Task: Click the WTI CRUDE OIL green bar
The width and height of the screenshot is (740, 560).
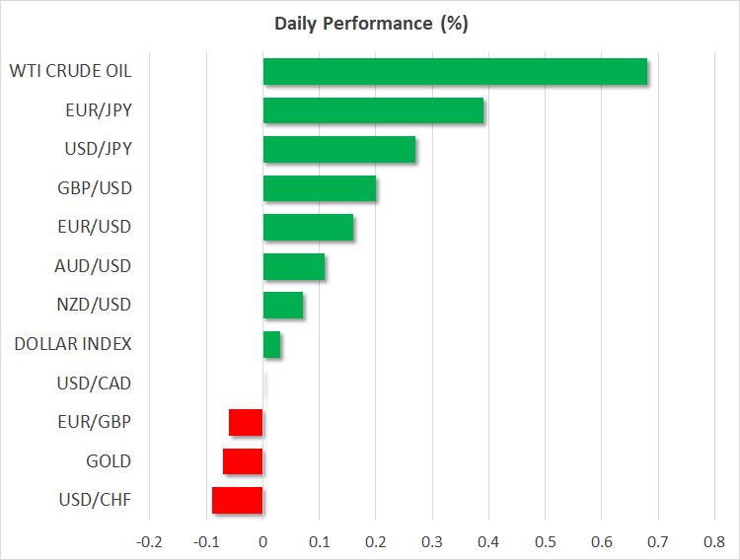Action: [455, 72]
